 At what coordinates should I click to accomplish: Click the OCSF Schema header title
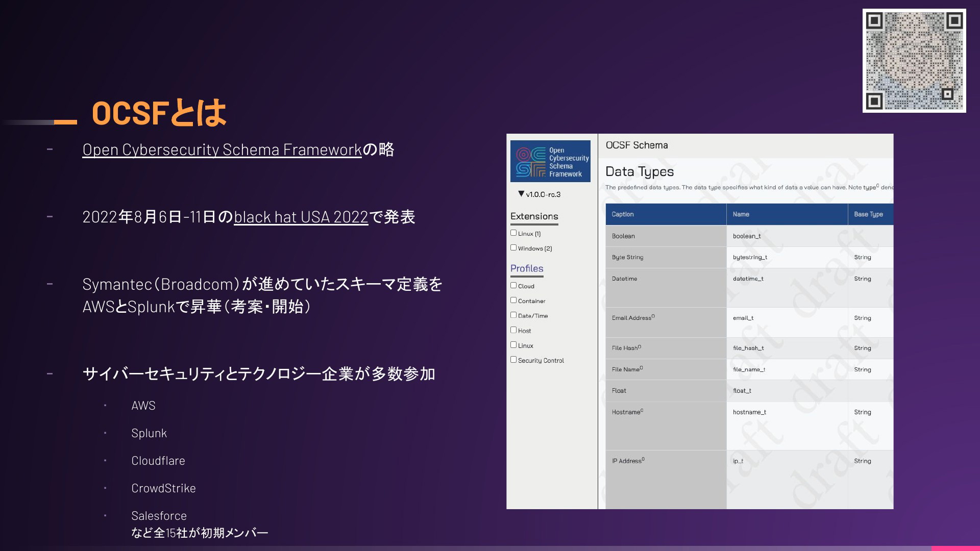[636, 145]
